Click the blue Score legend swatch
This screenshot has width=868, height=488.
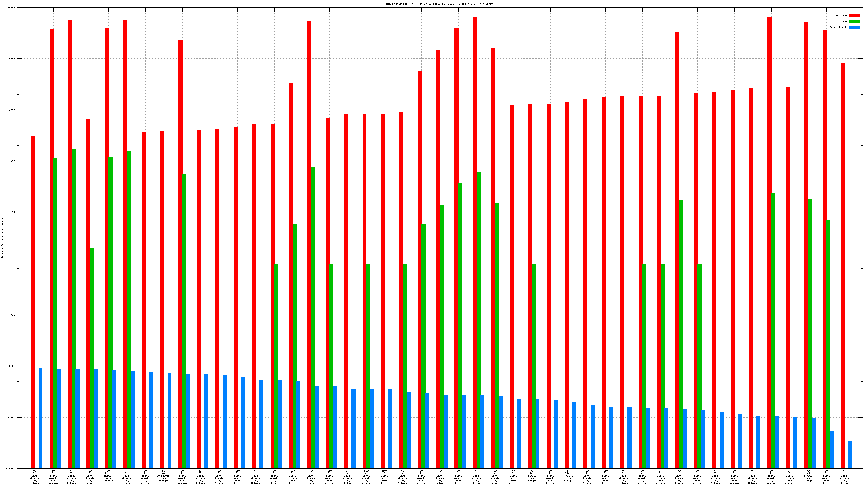[854, 27]
